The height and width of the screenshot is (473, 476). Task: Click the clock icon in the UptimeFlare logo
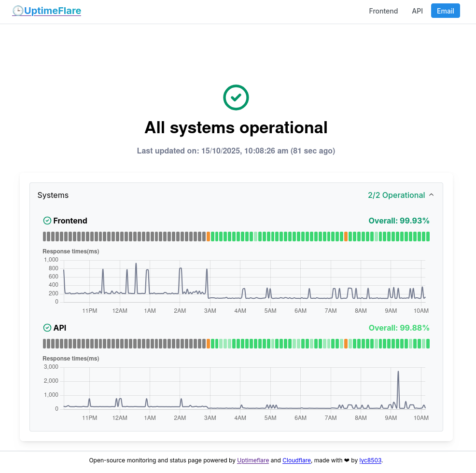[18, 11]
